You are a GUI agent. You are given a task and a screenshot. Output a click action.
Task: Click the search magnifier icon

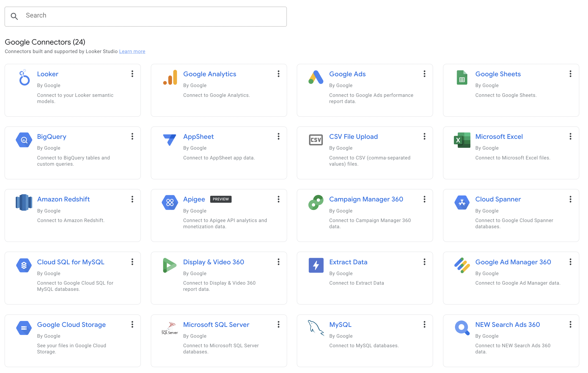click(x=14, y=16)
